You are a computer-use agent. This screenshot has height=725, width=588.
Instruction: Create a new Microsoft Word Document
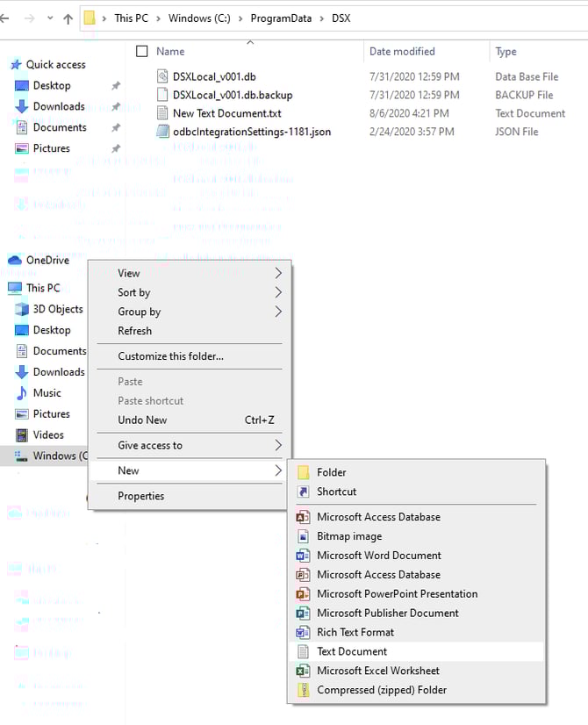pos(416,556)
